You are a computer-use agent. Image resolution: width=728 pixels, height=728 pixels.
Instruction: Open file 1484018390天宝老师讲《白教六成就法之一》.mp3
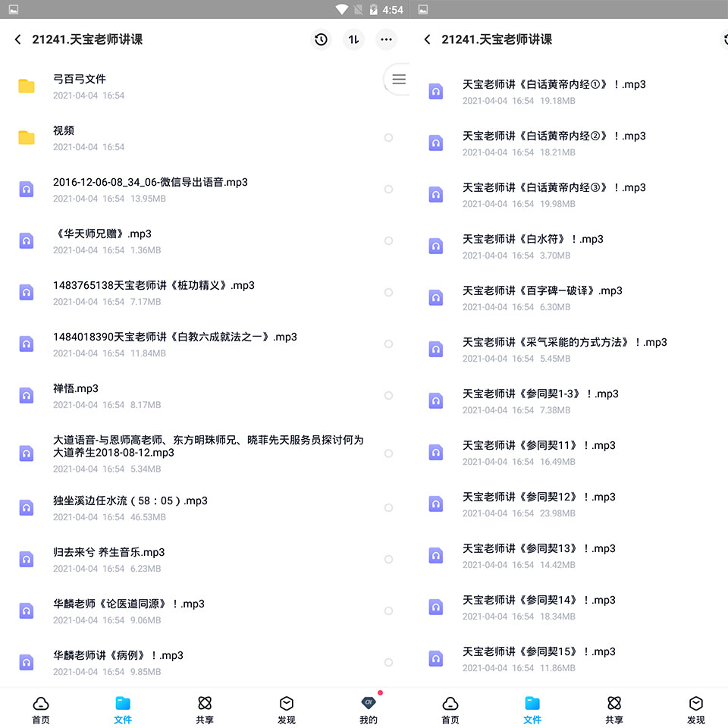click(205, 344)
